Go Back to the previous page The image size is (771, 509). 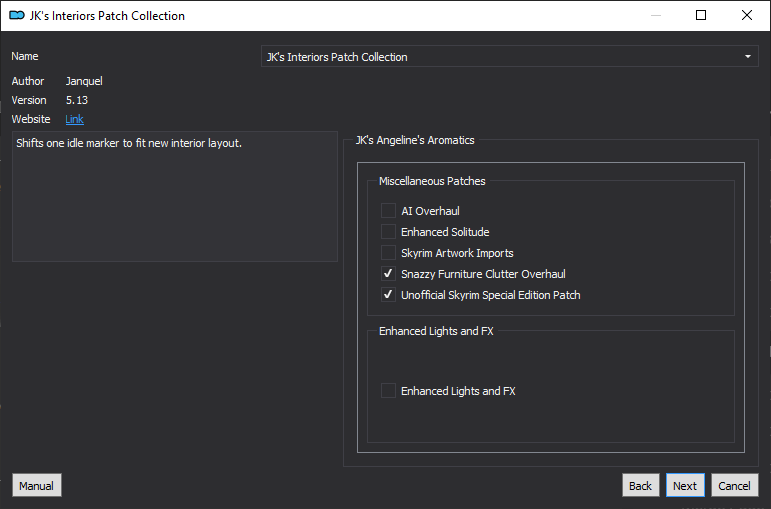point(640,485)
